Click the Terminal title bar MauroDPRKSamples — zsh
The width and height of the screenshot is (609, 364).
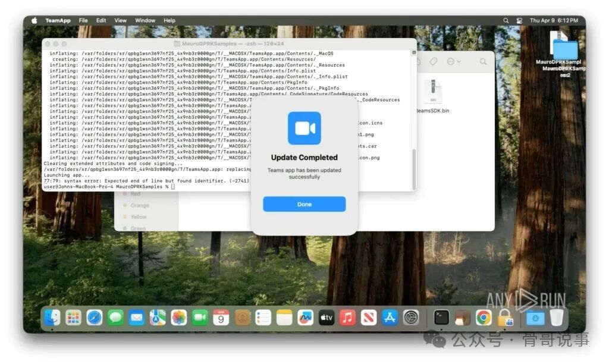point(229,44)
